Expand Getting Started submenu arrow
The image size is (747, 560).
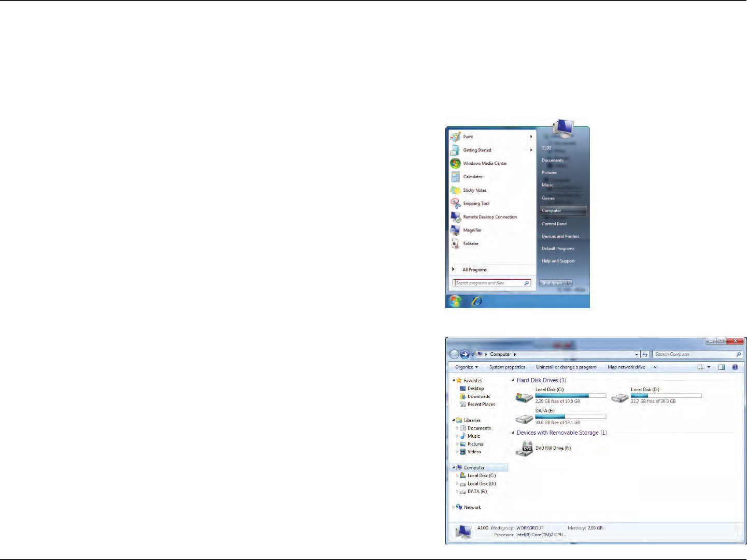[x=531, y=150]
